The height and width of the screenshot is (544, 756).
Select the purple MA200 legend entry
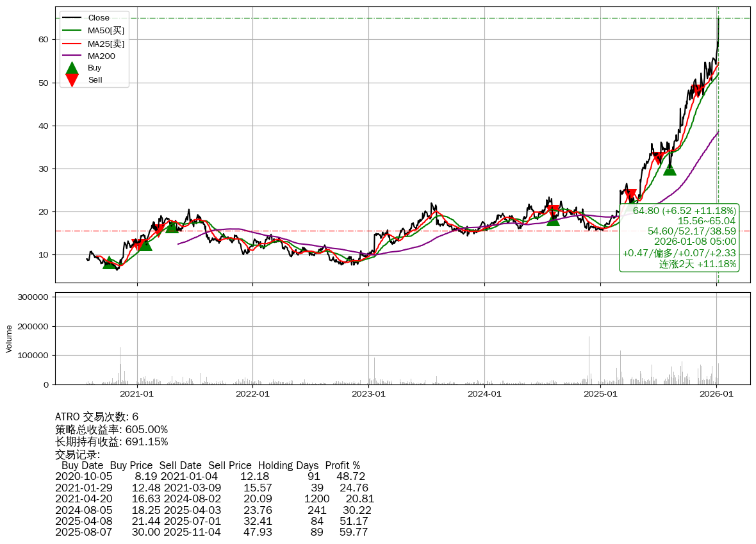pos(101,56)
